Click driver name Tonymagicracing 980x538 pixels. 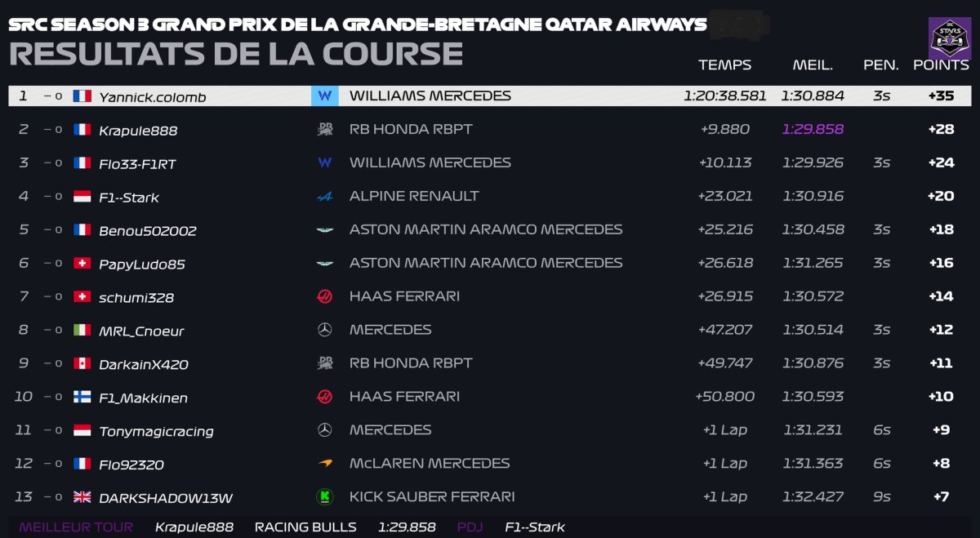click(156, 431)
